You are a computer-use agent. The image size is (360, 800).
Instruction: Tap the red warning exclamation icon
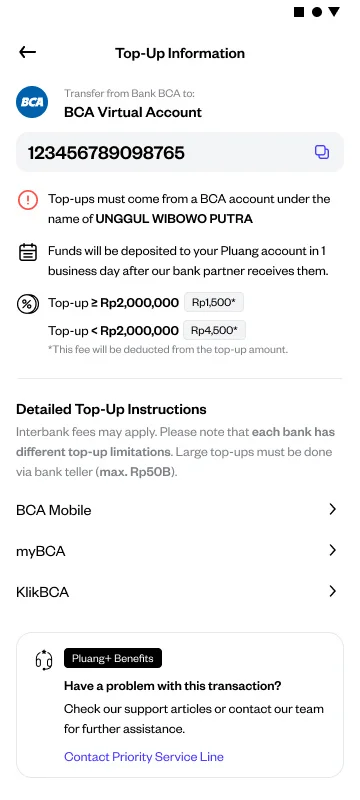(28, 199)
